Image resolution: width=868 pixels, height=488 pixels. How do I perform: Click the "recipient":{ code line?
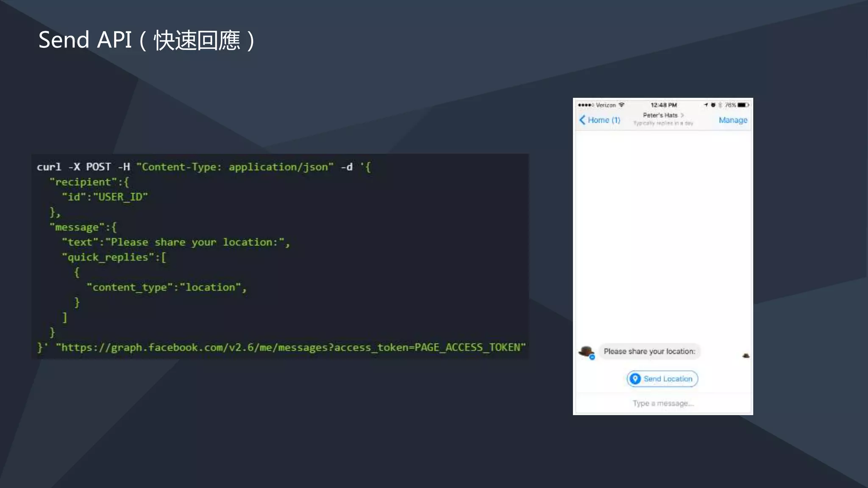tap(89, 182)
